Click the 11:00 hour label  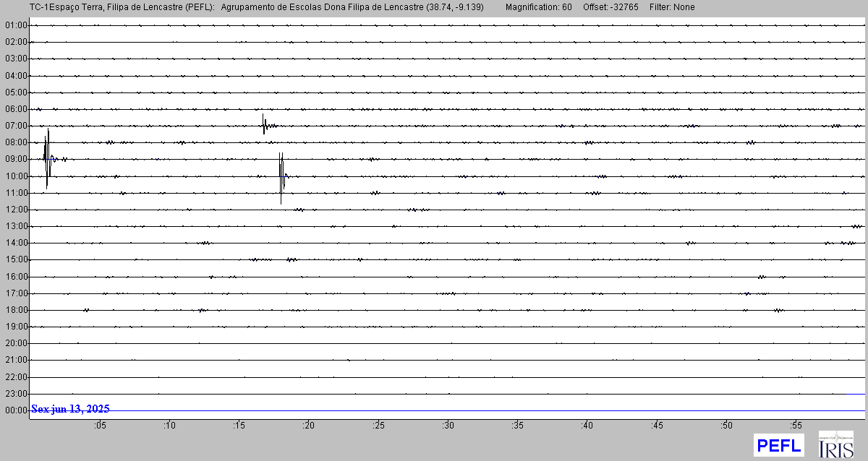pyautogui.click(x=16, y=193)
